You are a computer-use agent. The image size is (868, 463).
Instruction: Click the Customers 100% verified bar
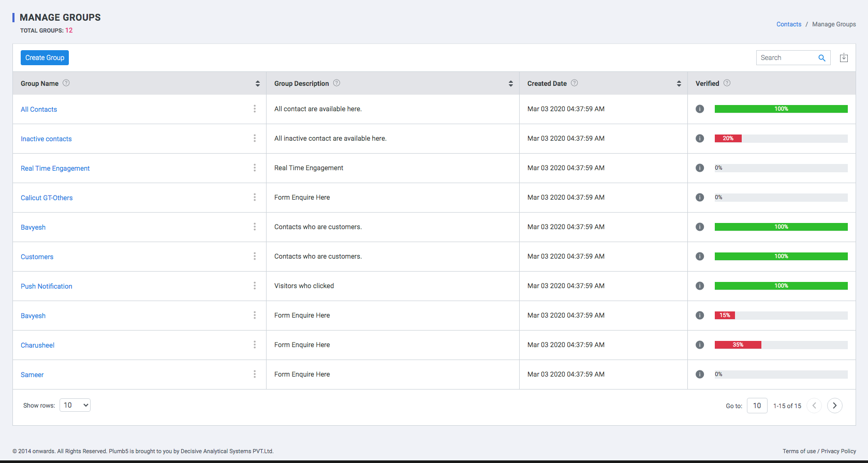(781, 256)
